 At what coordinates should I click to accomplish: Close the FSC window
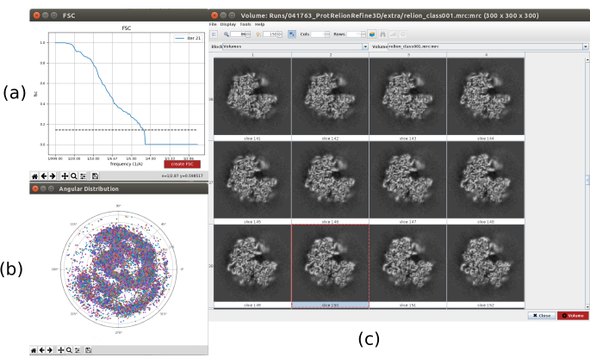coord(36,15)
